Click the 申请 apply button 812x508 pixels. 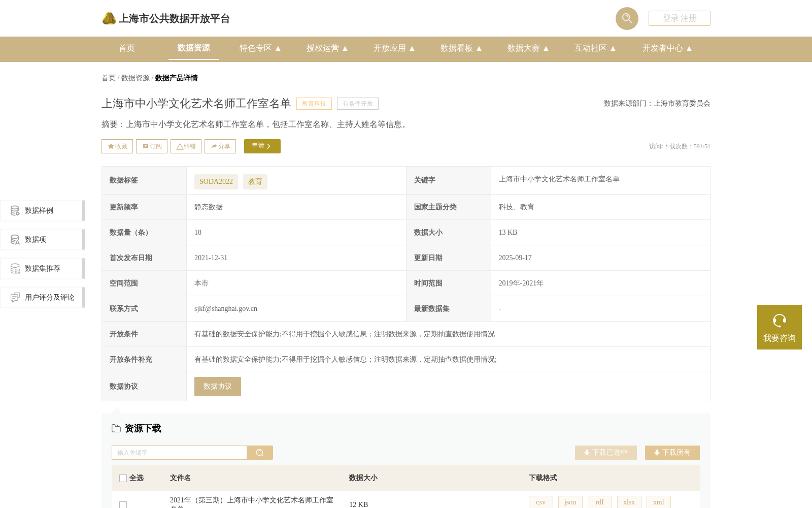pyautogui.click(x=262, y=146)
